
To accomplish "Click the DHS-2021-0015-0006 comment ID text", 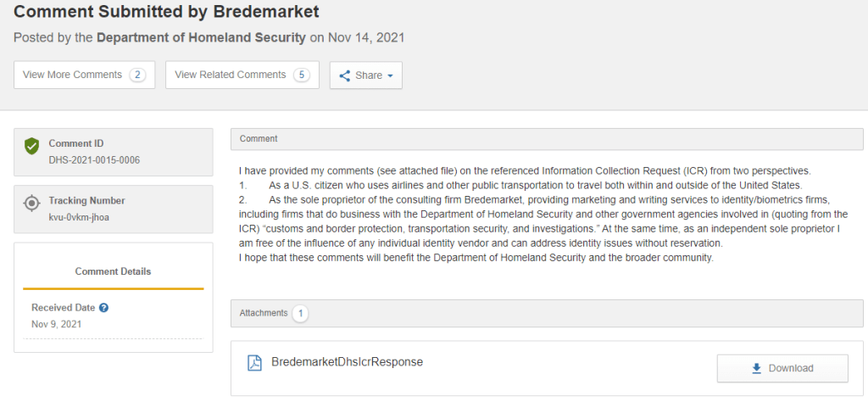I will (94, 159).
